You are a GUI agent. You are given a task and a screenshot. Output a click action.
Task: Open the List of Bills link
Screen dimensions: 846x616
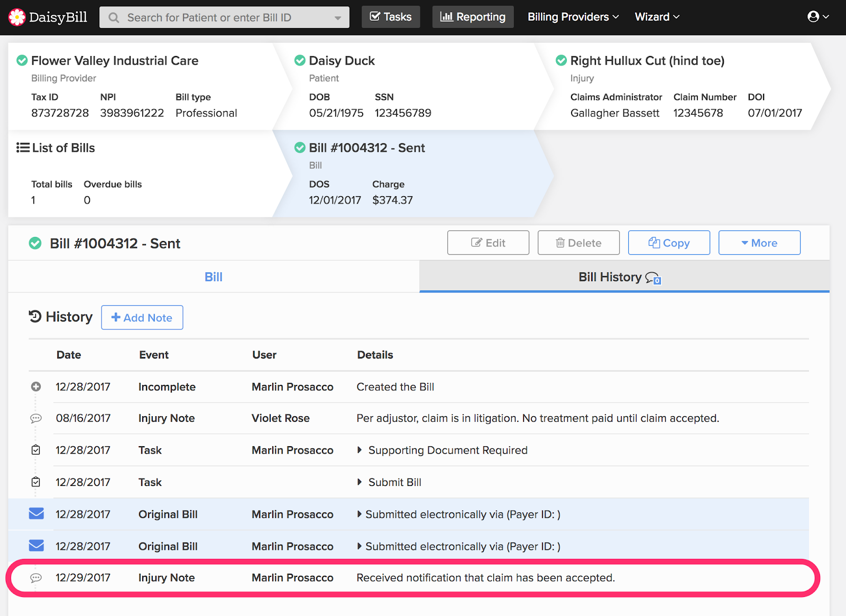pos(63,148)
